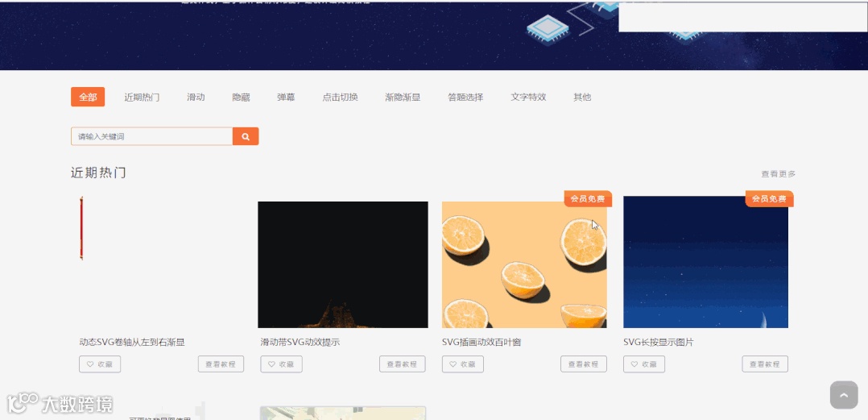Screen dimensions: 868x420
Task: Open 查看教程 for SVG插画动效百叶窗
Action: click(584, 364)
